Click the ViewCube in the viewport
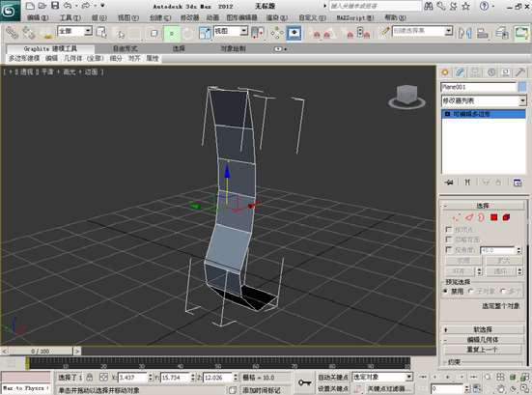 406,97
